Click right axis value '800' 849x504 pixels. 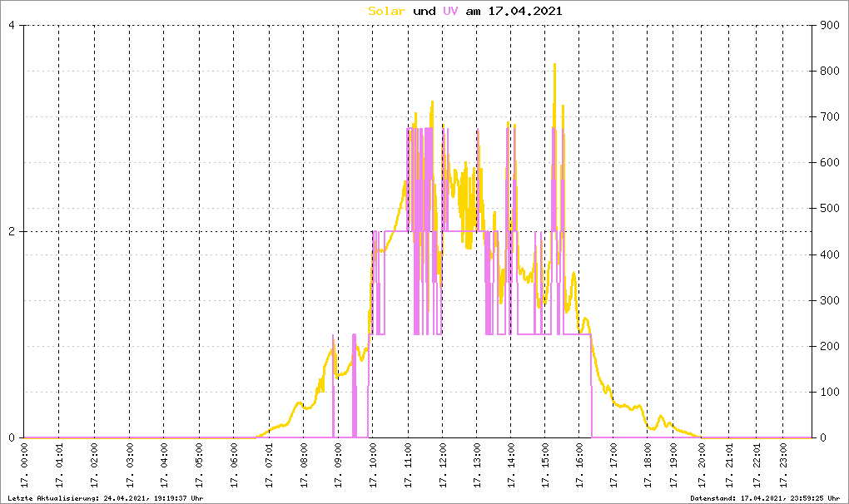tap(830, 71)
